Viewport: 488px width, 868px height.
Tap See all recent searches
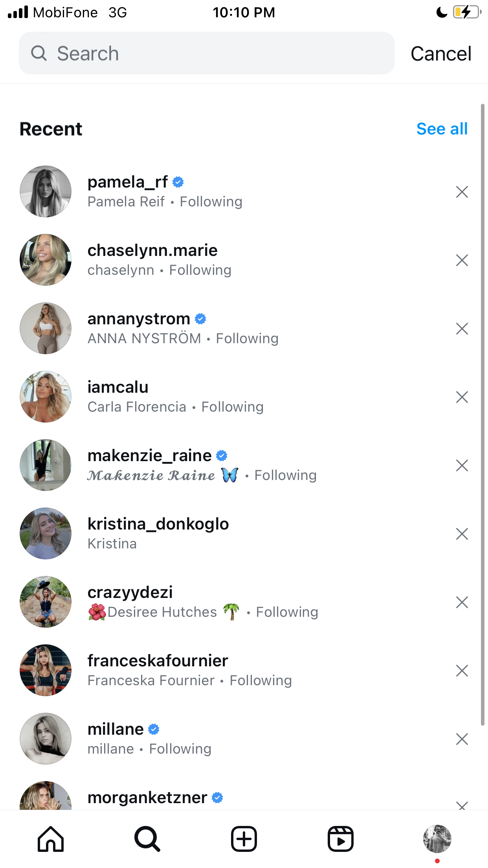[x=442, y=129]
